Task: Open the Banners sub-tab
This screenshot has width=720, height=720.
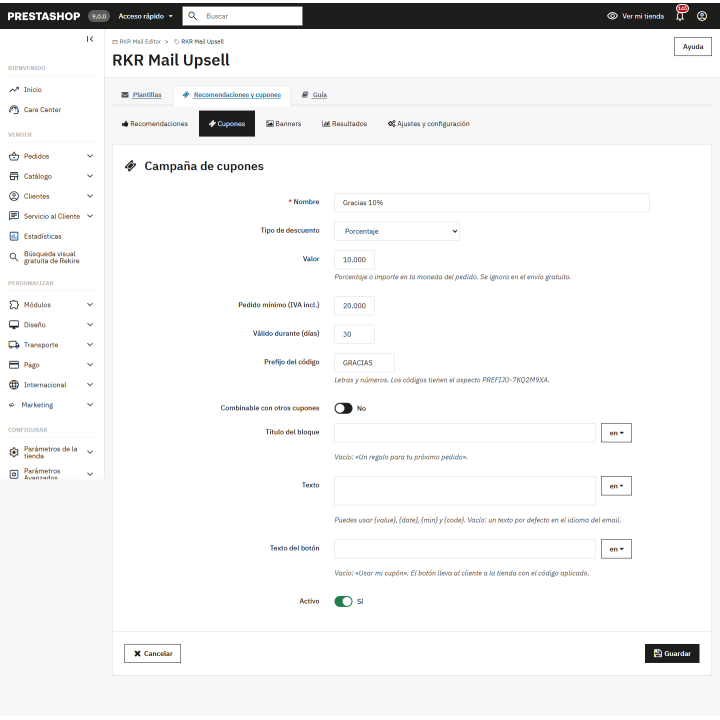Action: pyautogui.click(x=284, y=124)
